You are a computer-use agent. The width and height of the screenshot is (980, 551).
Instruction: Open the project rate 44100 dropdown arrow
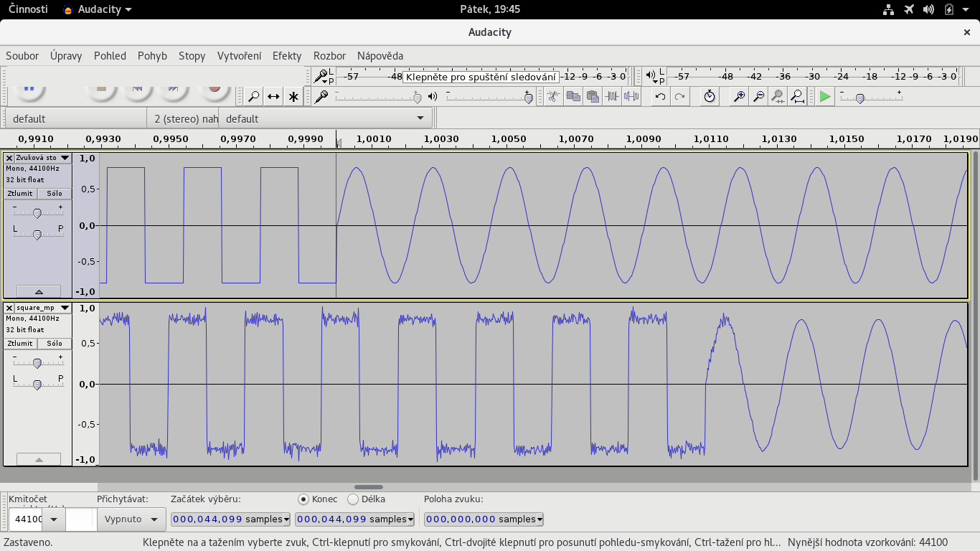[54, 519]
